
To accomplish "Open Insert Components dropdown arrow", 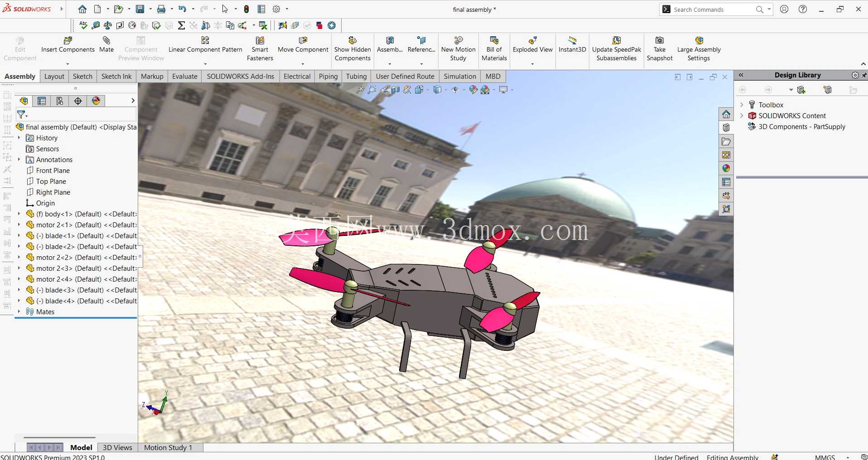I will click(68, 64).
